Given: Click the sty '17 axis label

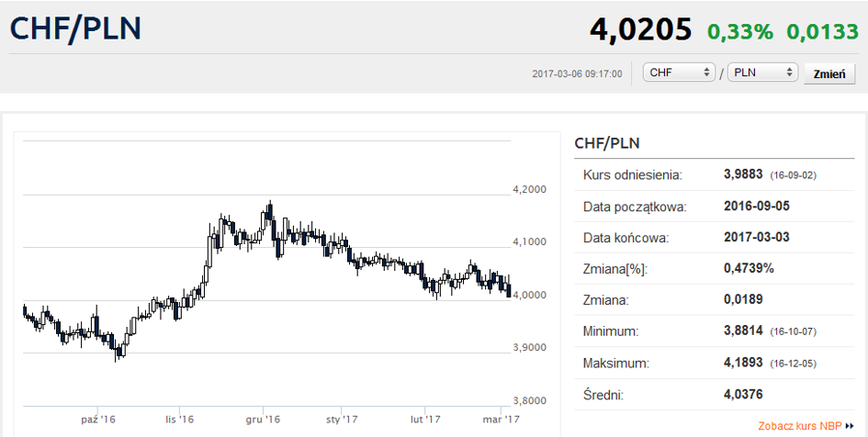Looking at the screenshot, I should [x=342, y=420].
